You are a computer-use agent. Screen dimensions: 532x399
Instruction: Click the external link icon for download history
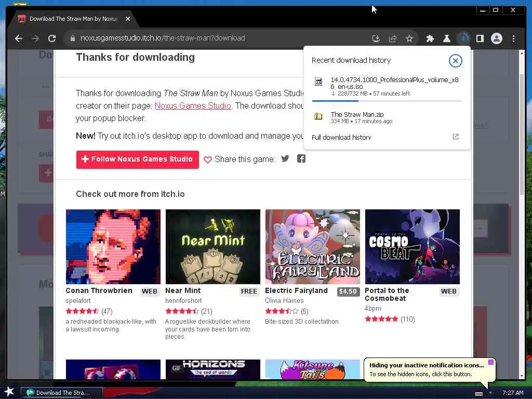455,137
